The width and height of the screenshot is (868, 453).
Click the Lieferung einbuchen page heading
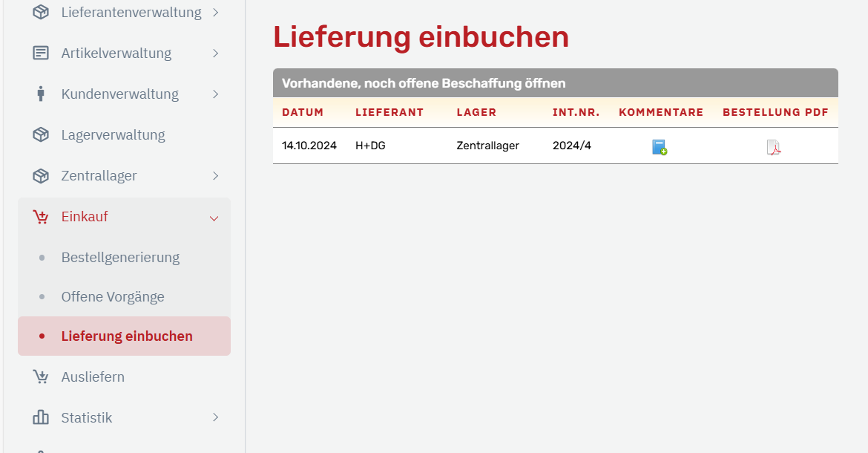421,37
